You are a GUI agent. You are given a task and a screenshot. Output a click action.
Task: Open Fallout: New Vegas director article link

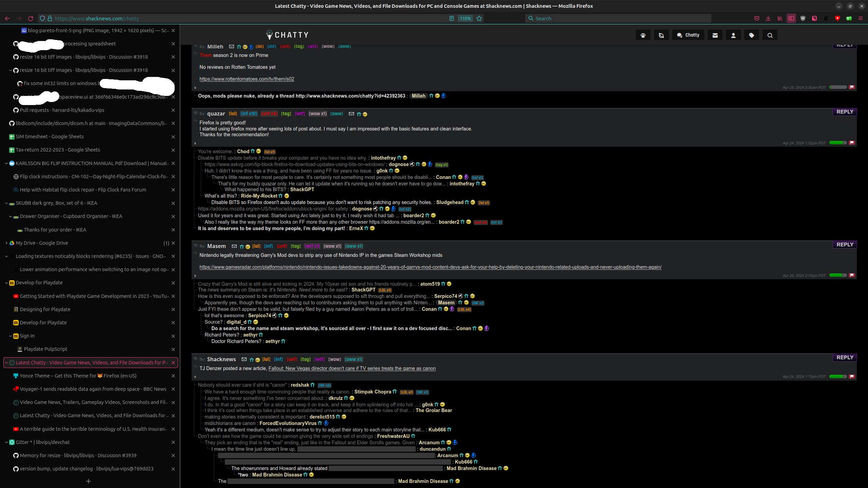coord(352,368)
